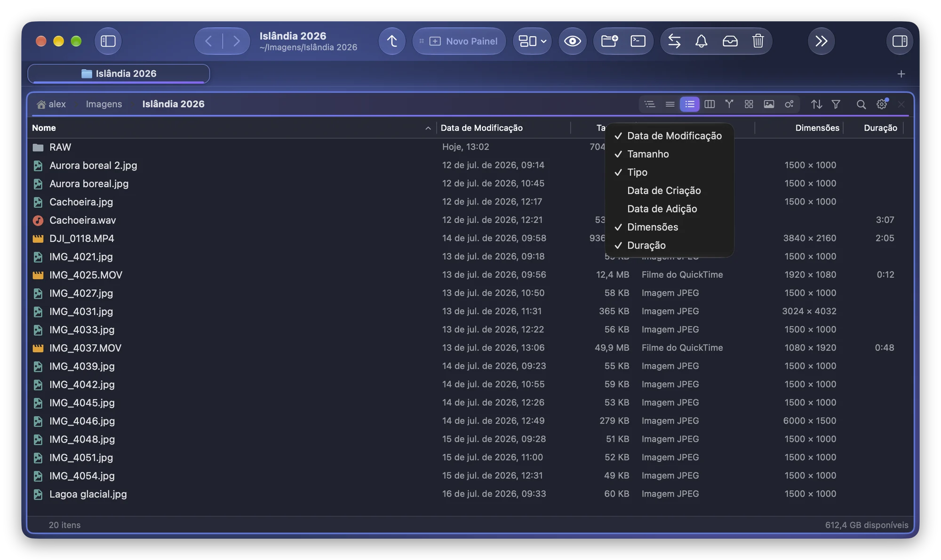This screenshot has width=941, height=560.
Task: Toggle the eye icon to show hidden files
Action: click(x=572, y=41)
